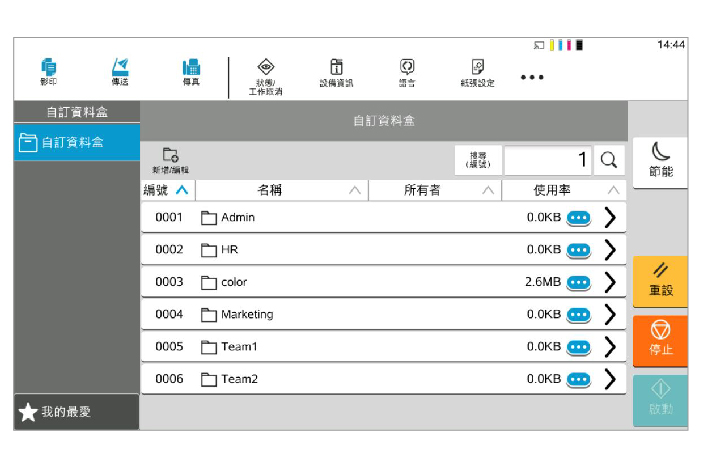
Task: Open details menu for Marketing box
Action: pyautogui.click(x=579, y=315)
